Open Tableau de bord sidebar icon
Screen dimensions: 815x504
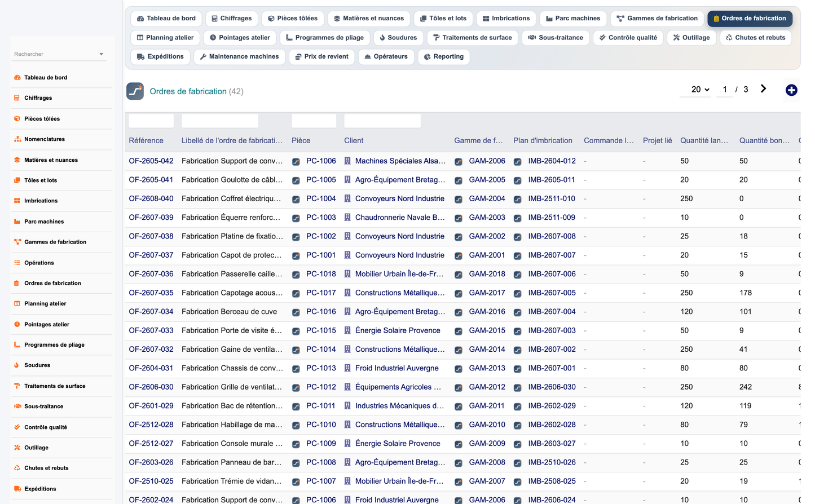point(17,78)
